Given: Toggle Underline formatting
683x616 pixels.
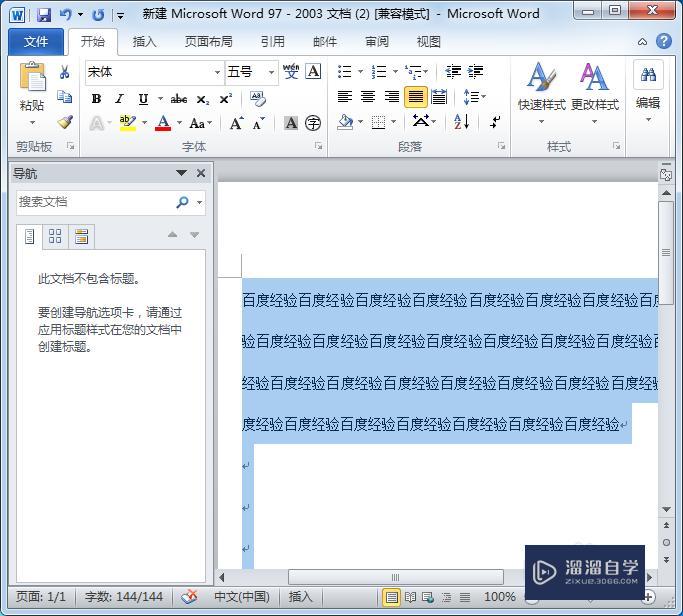Looking at the screenshot, I should click(143, 99).
